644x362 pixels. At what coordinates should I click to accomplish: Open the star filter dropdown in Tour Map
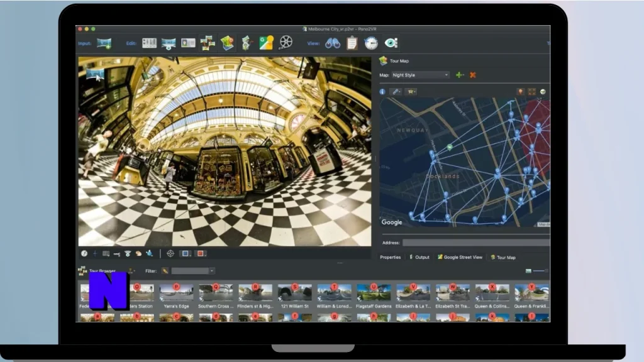(x=411, y=92)
